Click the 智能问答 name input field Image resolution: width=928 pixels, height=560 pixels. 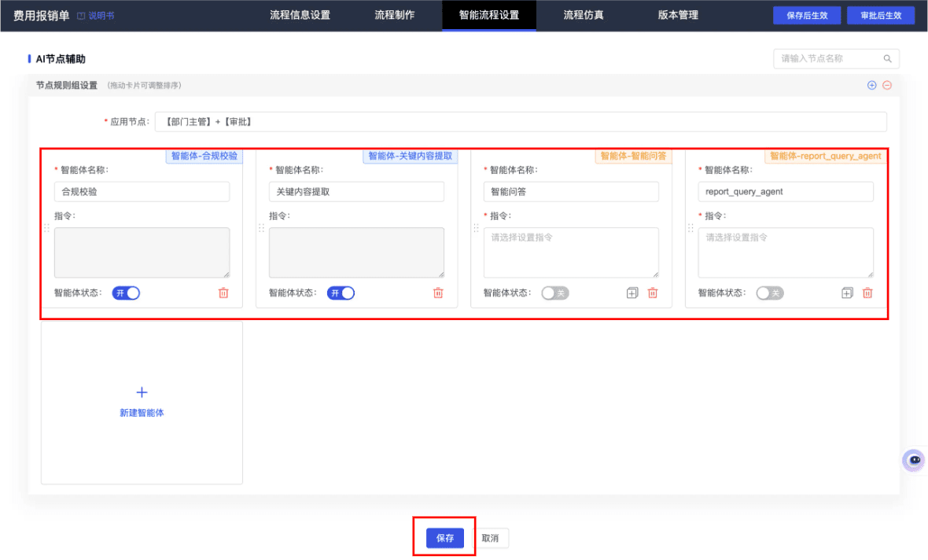(x=571, y=192)
